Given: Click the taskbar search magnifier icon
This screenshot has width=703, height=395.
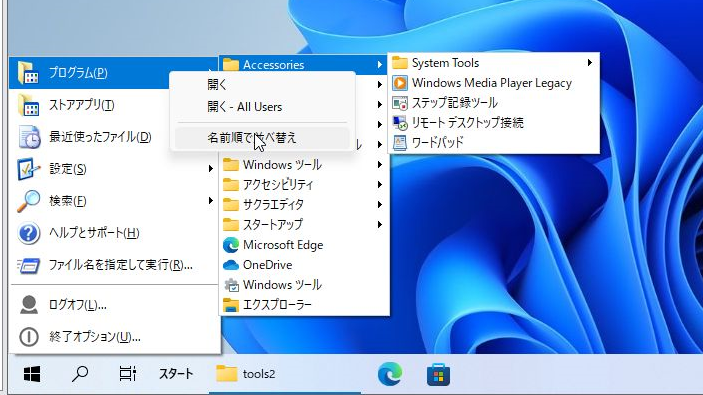Looking at the screenshot, I should (x=80, y=374).
